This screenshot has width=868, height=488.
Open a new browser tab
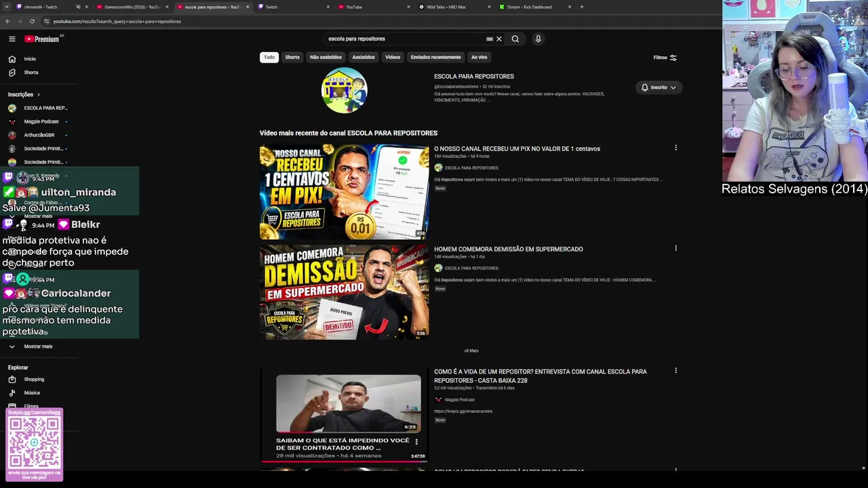[582, 7]
